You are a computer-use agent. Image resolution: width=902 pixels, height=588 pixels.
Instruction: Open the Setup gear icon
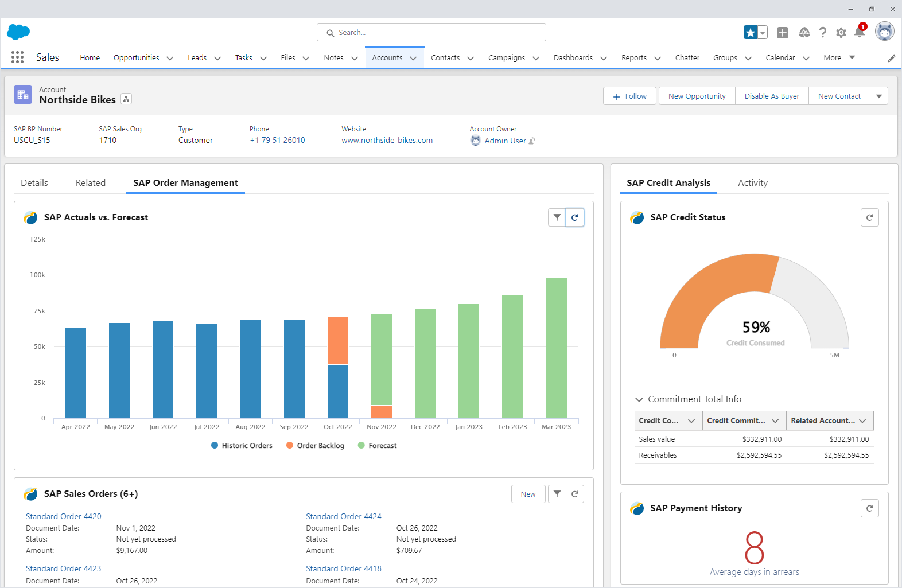coord(841,33)
